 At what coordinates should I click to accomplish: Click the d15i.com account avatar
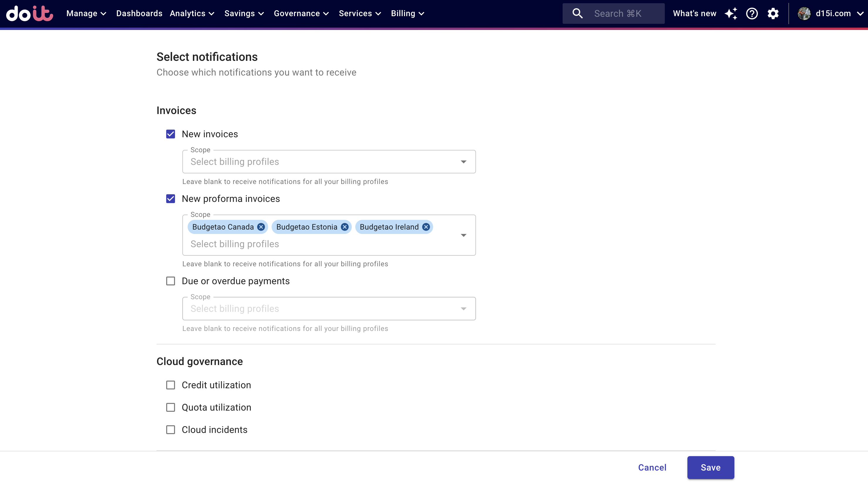point(804,14)
